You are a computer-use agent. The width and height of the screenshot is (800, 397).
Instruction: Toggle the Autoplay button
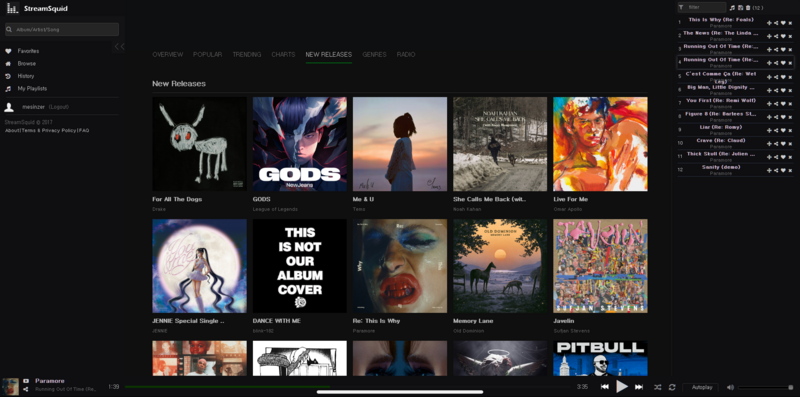coord(700,387)
